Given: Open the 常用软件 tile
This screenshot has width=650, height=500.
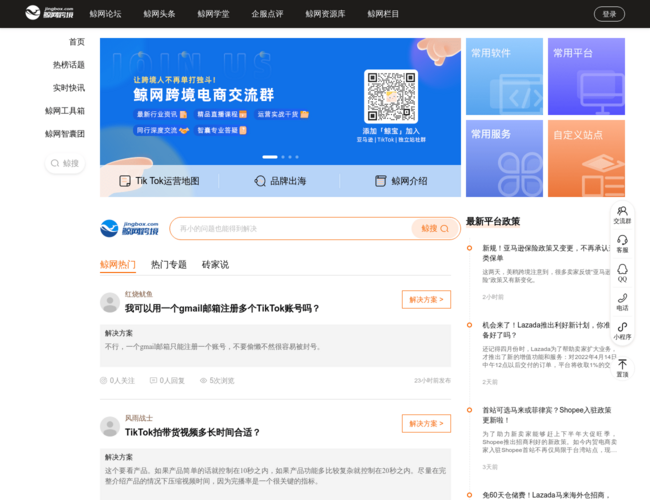Looking at the screenshot, I should tap(504, 76).
